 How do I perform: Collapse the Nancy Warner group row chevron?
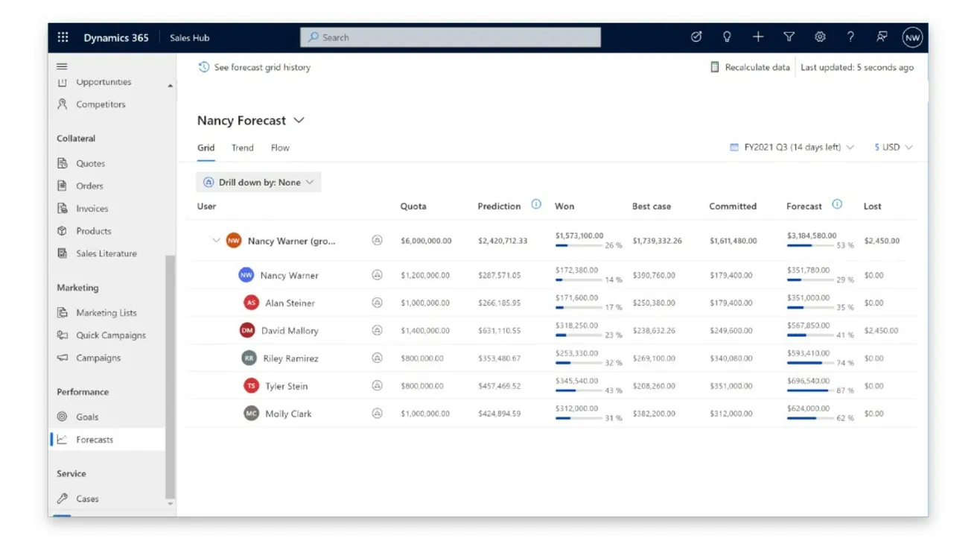click(x=216, y=241)
